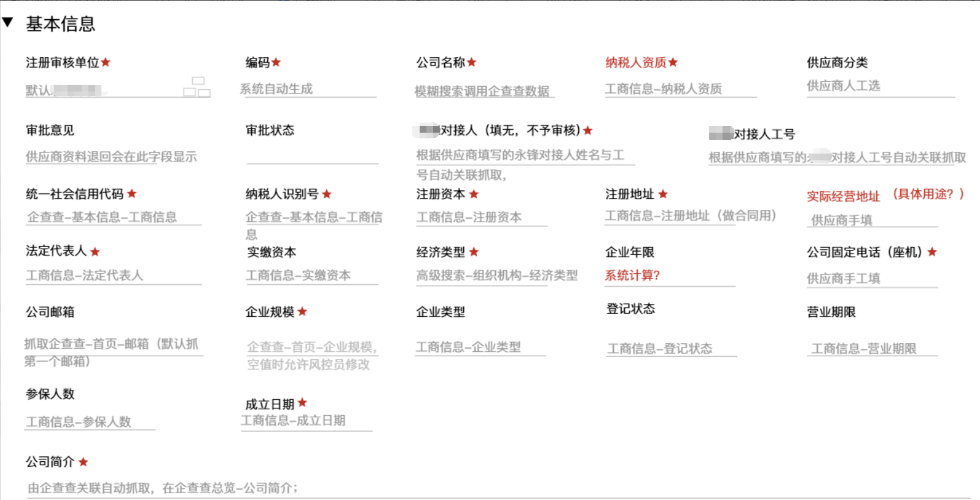Click the 公司简介 text area

pos(492,488)
